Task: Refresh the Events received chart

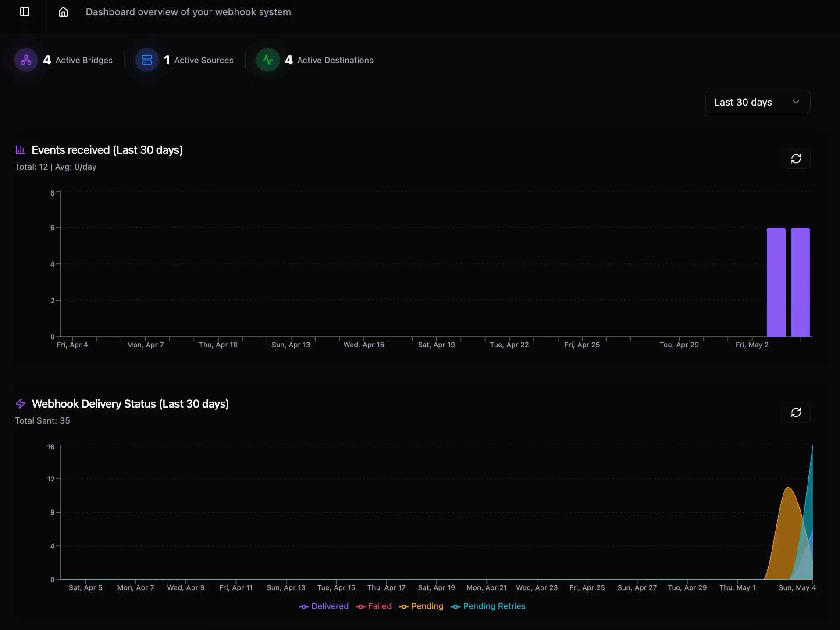Action: 796,159
